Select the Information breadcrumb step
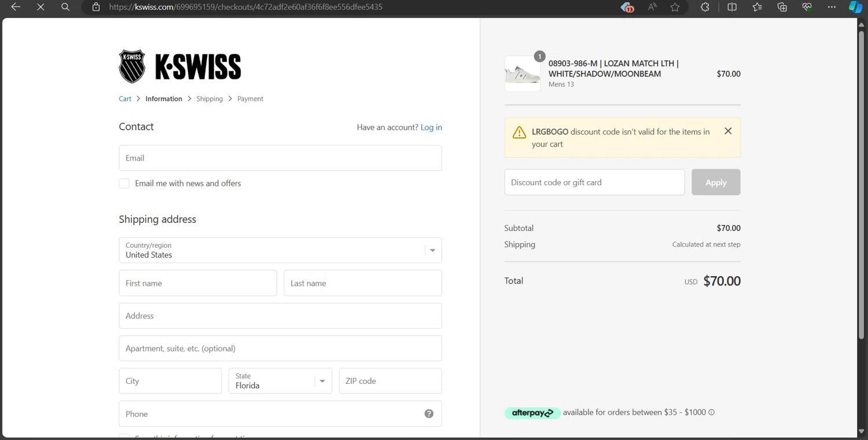The width and height of the screenshot is (868, 440). click(x=164, y=98)
